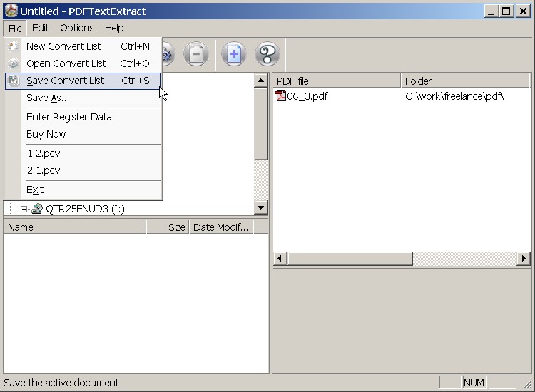This screenshot has width=535, height=392.
Task: Click NUM indicator in status bar
Action: click(474, 383)
